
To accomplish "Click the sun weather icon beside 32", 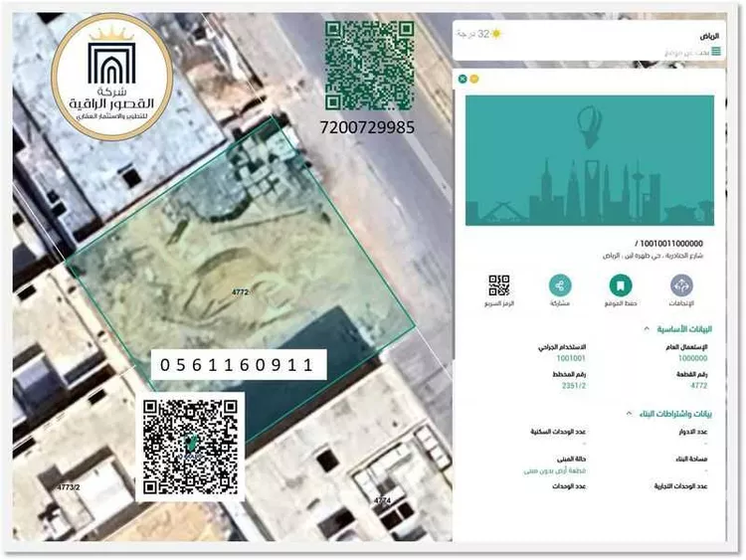I will click(x=496, y=34).
